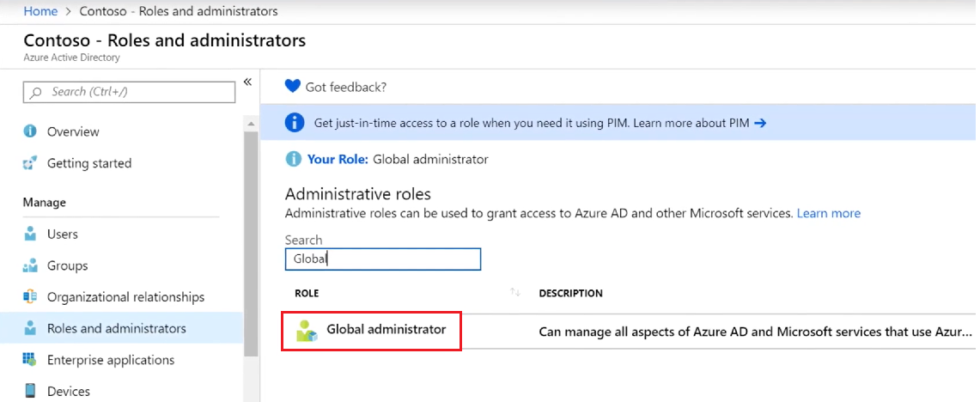Click the Enterprise applications grid icon
The height and width of the screenshot is (402, 980).
pyautogui.click(x=30, y=360)
